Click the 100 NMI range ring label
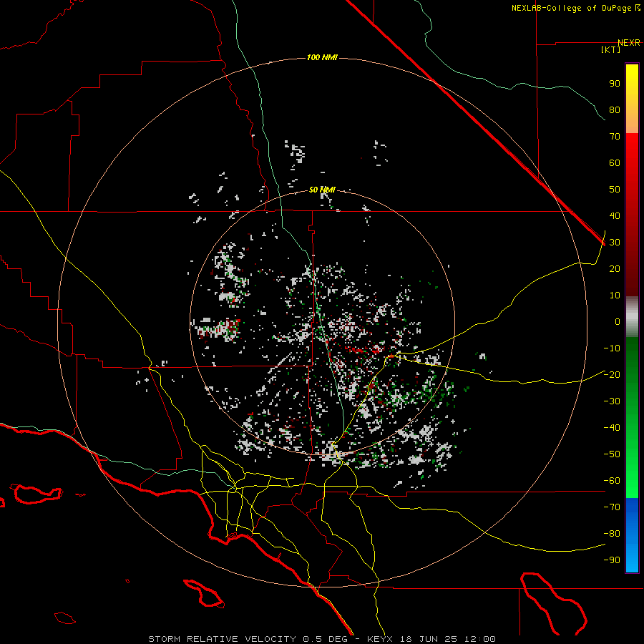The width and height of the screenshot is (644, 644). 322,57
